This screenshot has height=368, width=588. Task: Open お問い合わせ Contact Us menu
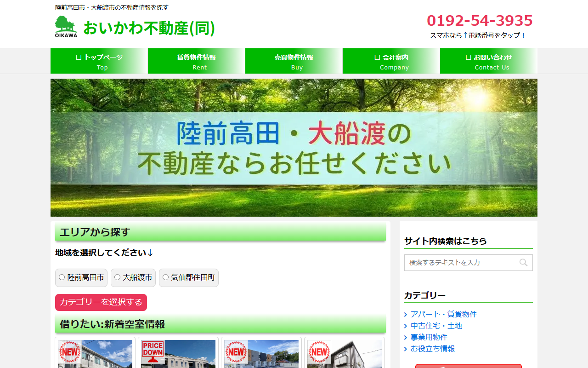point(489,61)
